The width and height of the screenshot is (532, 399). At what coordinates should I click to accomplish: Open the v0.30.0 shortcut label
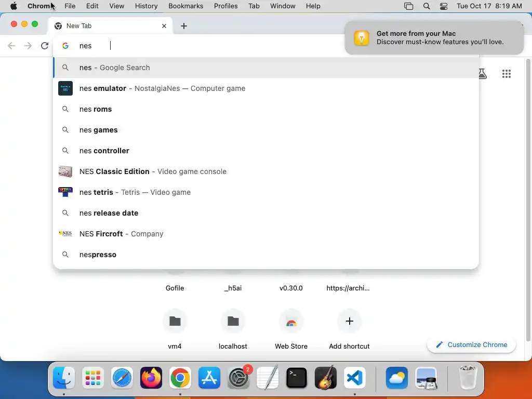point(291,288)
